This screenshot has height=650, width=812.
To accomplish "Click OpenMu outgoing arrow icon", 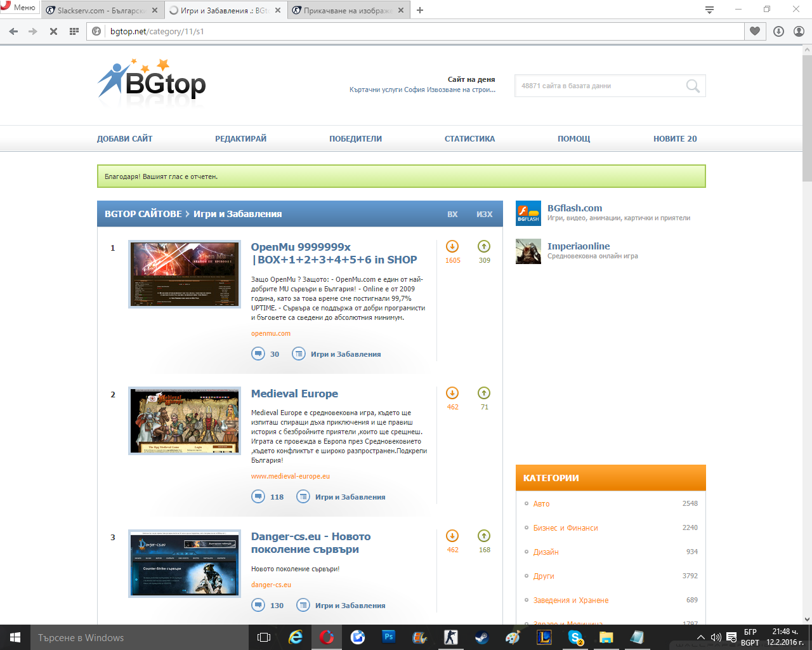I will tap(484, 246).
